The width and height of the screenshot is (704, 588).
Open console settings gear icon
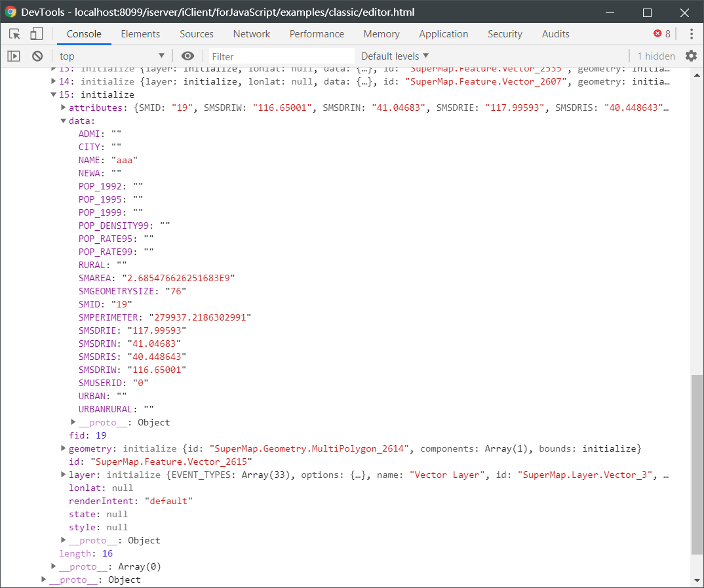tap(691, 56)
